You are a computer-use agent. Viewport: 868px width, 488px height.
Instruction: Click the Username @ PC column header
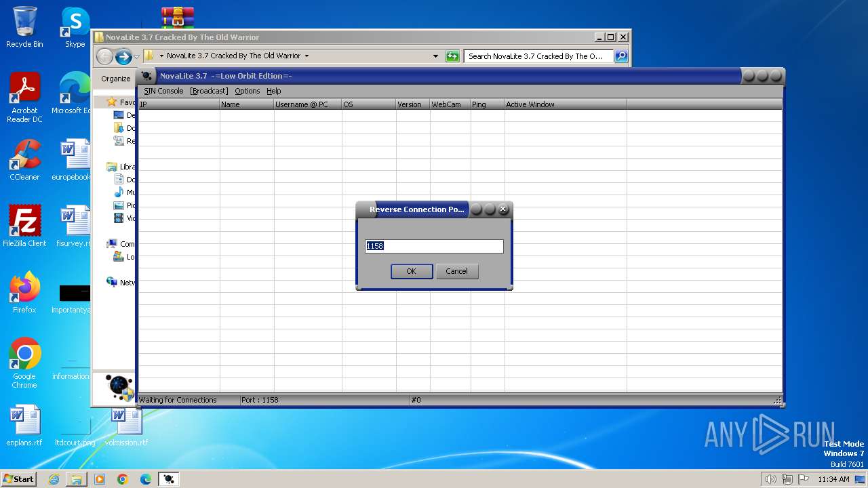(x=308, y=104)
